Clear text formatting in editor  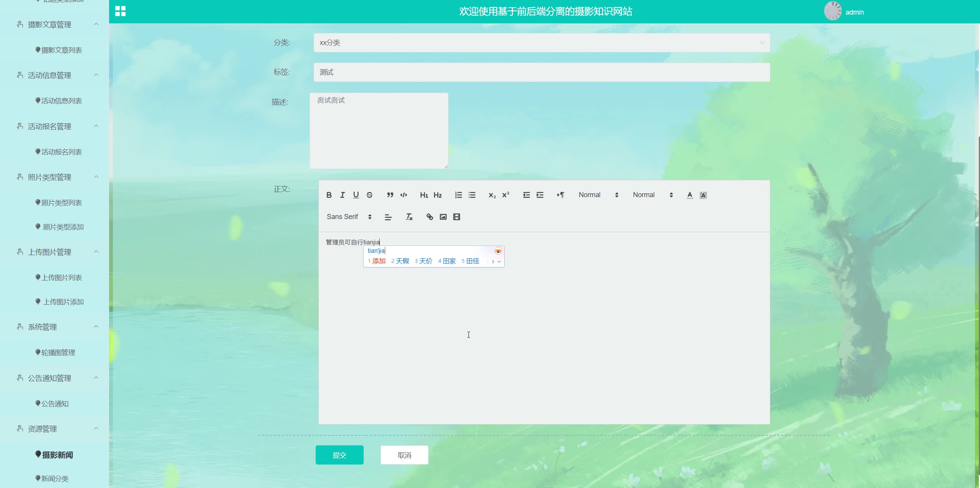click(x=409, y=217)
